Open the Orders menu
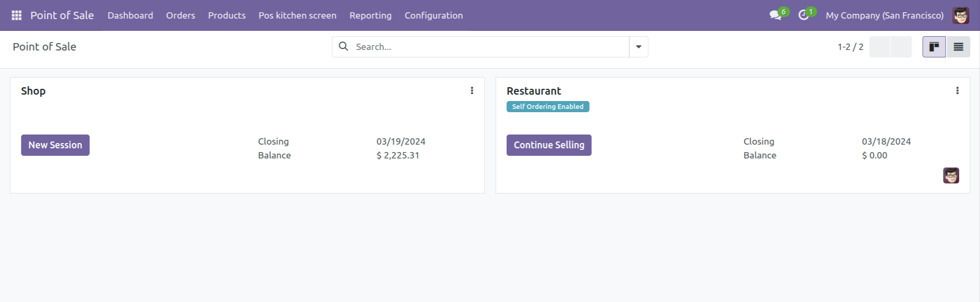 (181, 15)
